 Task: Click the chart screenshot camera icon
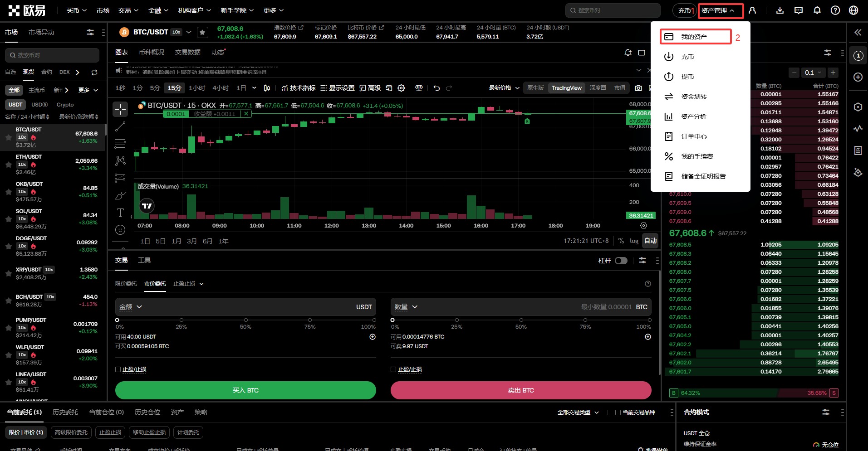click(x=638, y=88)
